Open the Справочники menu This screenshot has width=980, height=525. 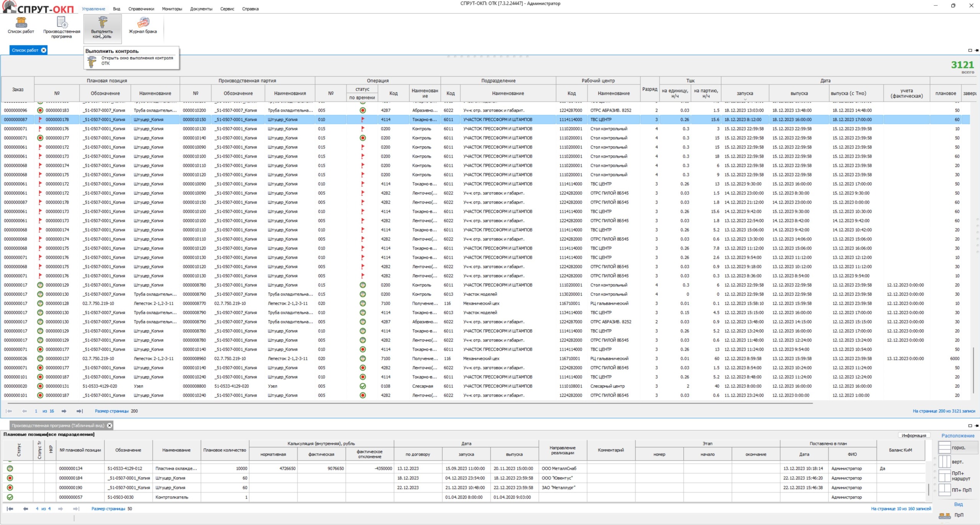(141, 9)
